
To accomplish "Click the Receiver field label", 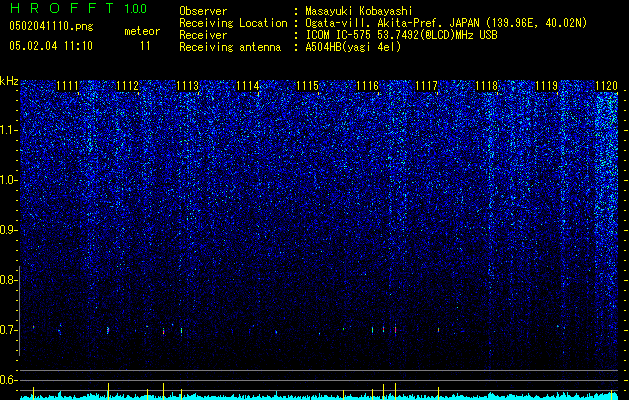I will click(x=203, y=35).
